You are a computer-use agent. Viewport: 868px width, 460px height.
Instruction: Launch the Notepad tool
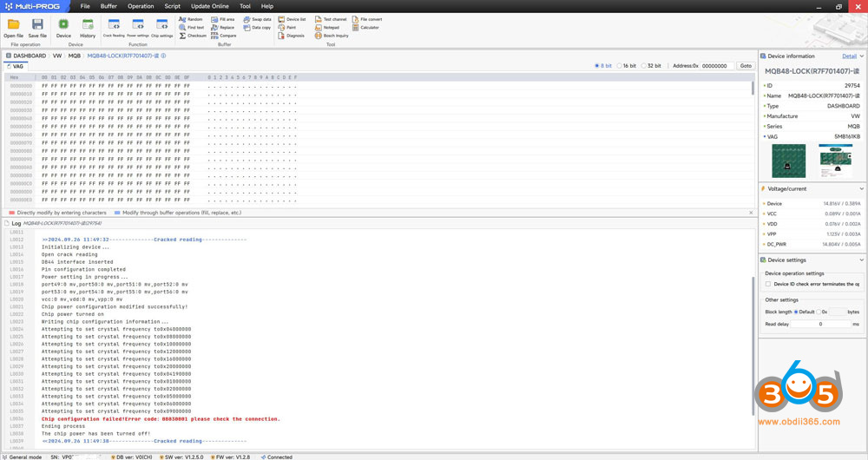point(326,27)
